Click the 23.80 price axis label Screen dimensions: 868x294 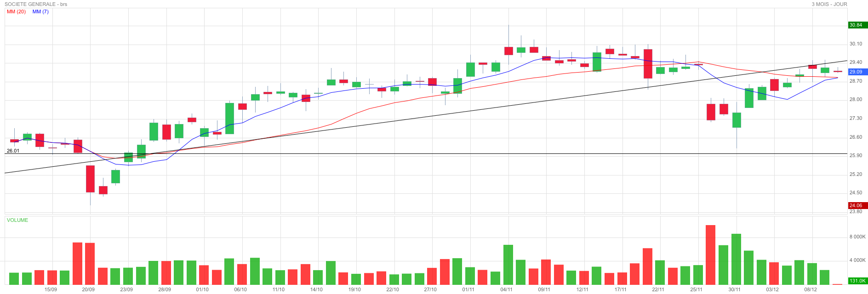(856, 211)
